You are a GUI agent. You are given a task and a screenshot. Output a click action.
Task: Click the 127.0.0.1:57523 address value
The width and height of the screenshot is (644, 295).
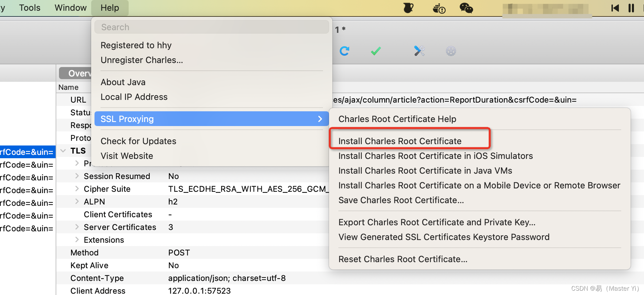tap(199, 291)
